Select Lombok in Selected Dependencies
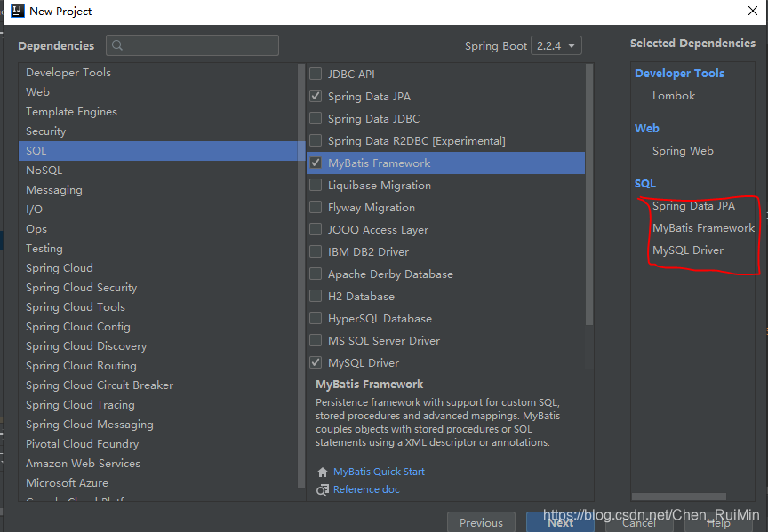This screenshot has height=532, width=768. pos(674,96)
